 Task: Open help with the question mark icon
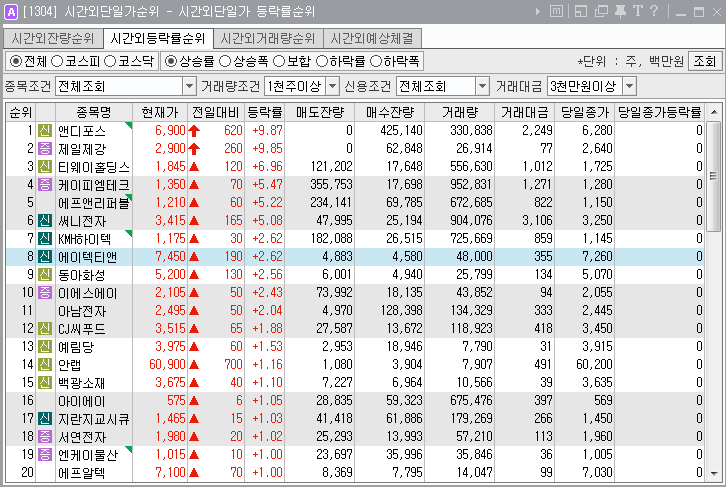tap(654, 11)
